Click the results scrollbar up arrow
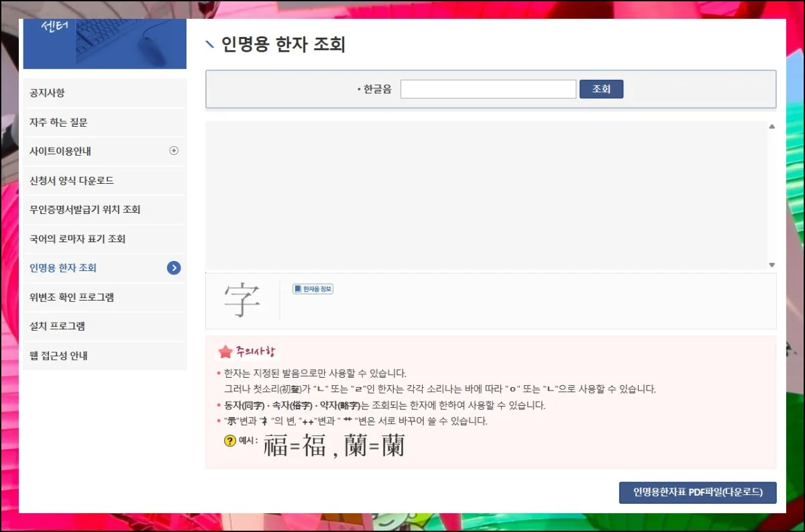Screen dimensions: 805x532 tap(771, 127)
